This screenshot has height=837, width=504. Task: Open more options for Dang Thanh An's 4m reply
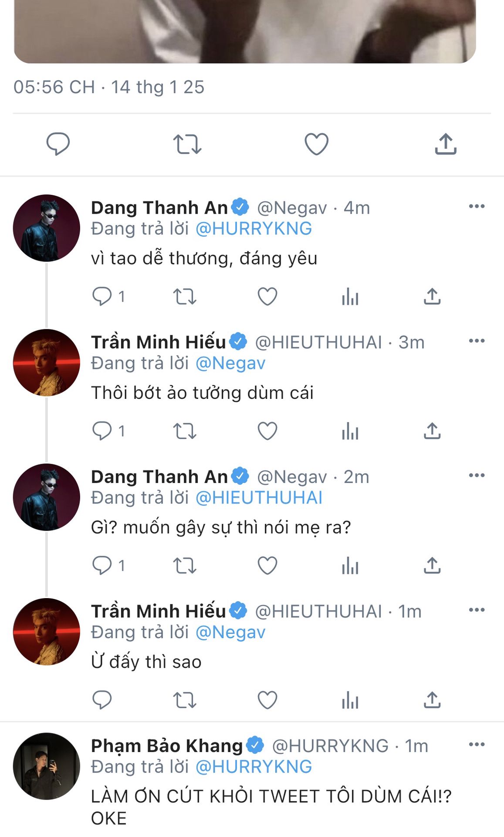pyautogui.click(x=477, y=206)
